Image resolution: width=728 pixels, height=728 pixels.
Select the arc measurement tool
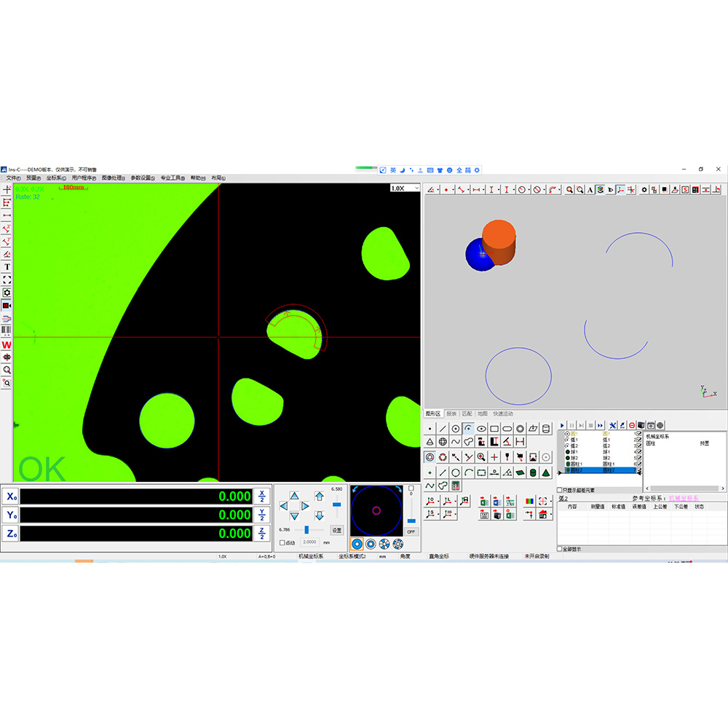coord(468,429)
